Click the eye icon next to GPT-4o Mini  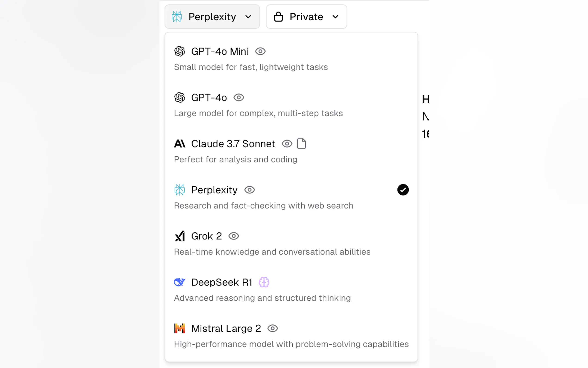260,51
